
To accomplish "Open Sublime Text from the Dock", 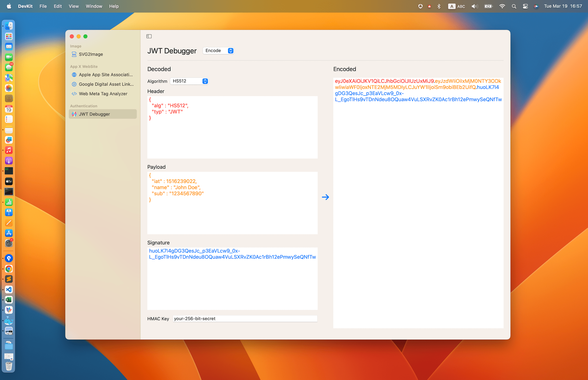I will pos(9,279).
